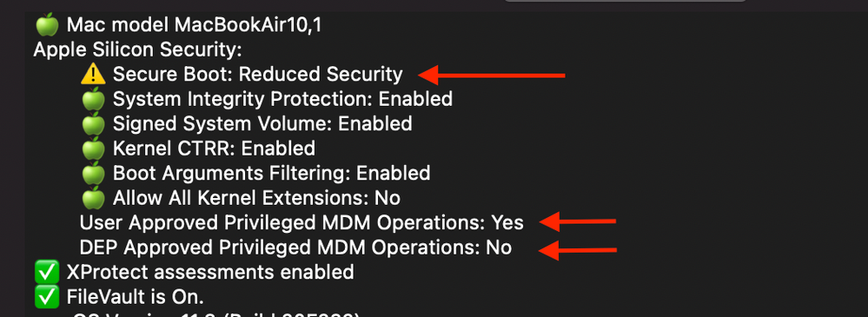Click the red arrow pointing at Secure Boot
The width and height of the screenshot is (868, 317).
coord(492,75)
